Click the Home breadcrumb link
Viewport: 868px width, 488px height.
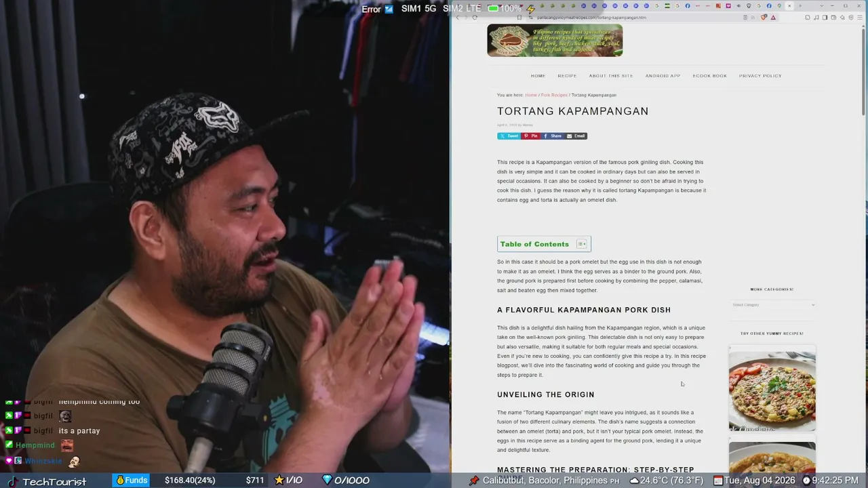click(531, 95)
